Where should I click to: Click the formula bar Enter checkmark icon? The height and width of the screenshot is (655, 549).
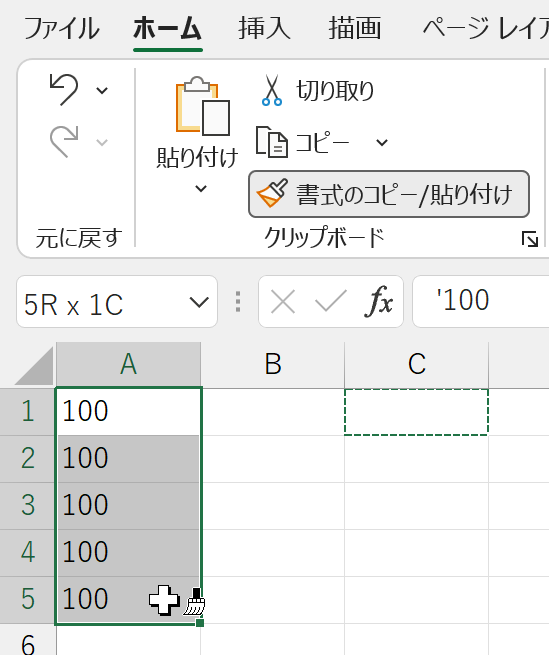point(330,302)
